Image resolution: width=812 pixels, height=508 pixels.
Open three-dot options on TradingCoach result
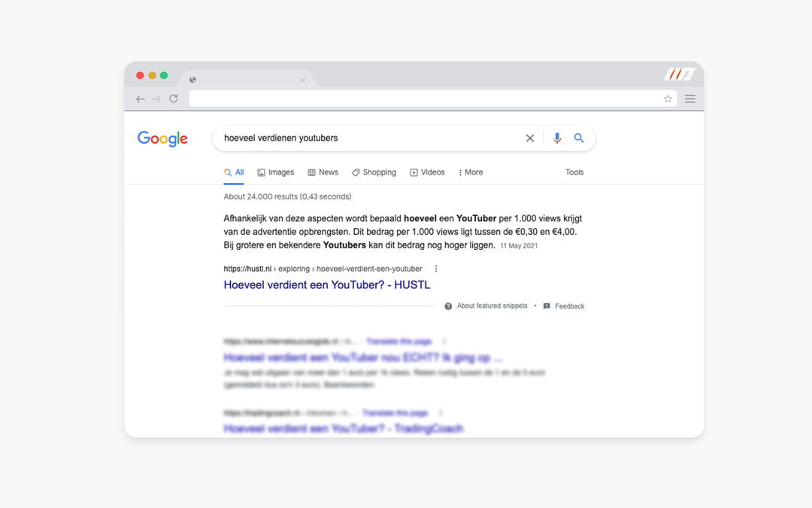441,412
